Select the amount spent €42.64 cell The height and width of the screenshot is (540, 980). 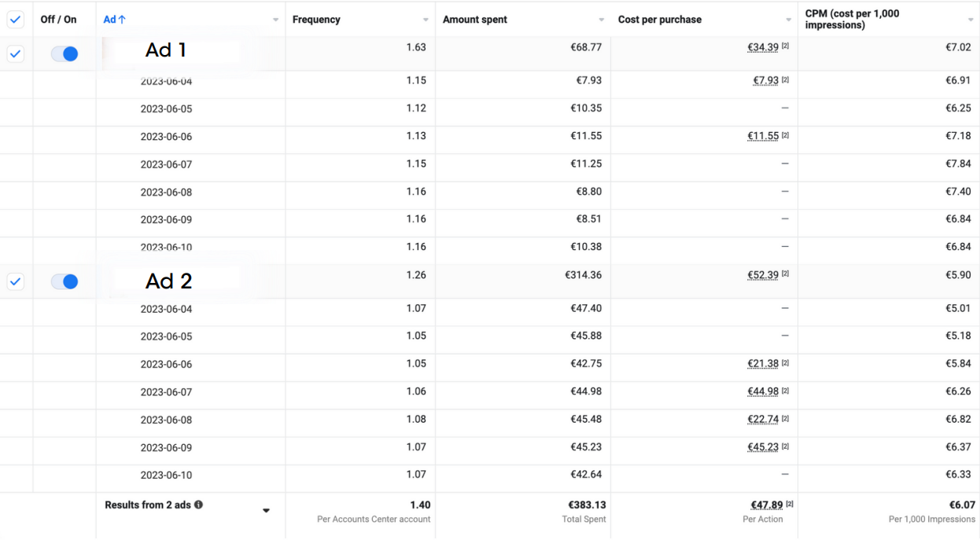click(586, 474)
